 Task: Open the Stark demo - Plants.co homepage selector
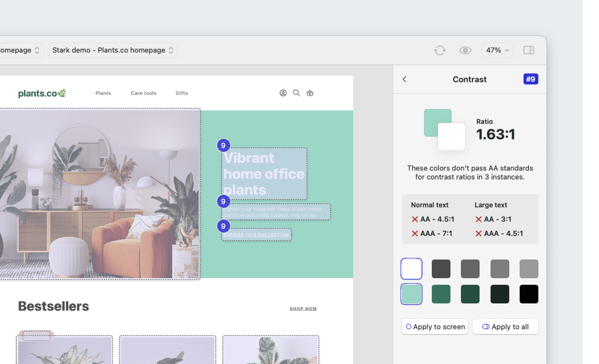(x=113, y=50)
